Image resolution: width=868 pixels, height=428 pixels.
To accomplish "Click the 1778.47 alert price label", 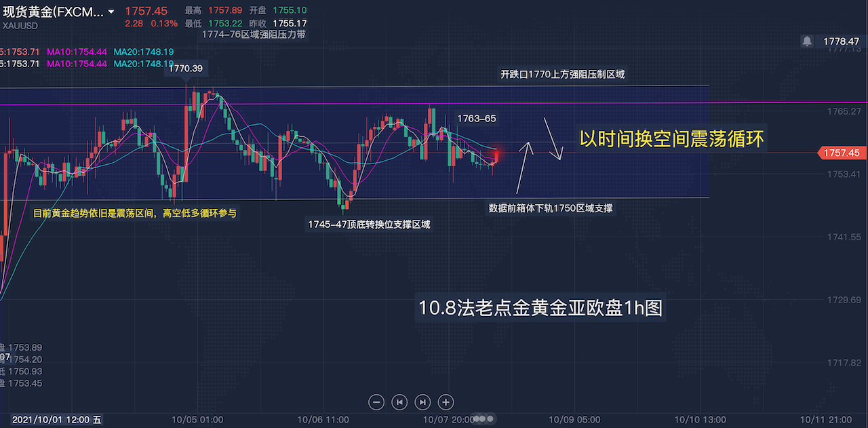I will [x=841, y=41].
